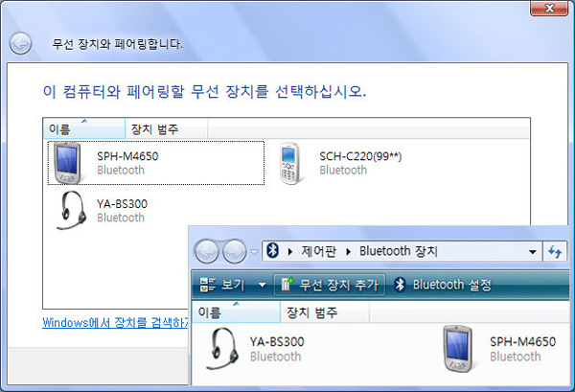Click 무선 장치 추가 toolbar button
Image resolution: width=575 pixels, height=392 pixels.
point(330,285)
